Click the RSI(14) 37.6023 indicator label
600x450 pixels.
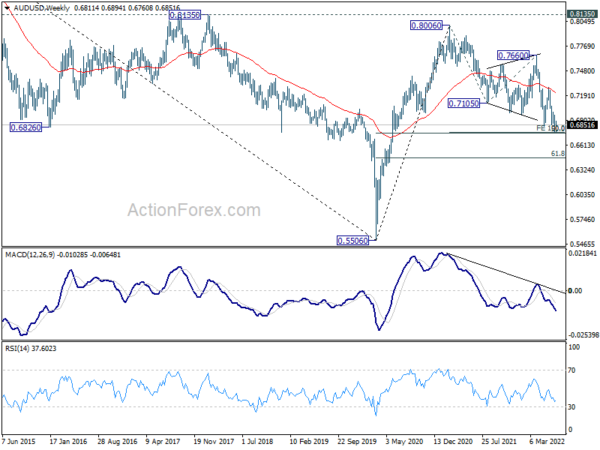point(31,349)
